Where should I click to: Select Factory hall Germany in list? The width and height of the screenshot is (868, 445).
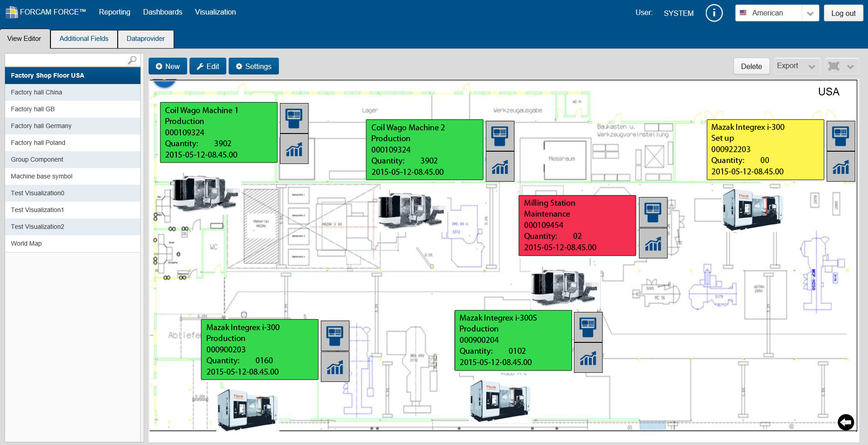coord(41,126)
